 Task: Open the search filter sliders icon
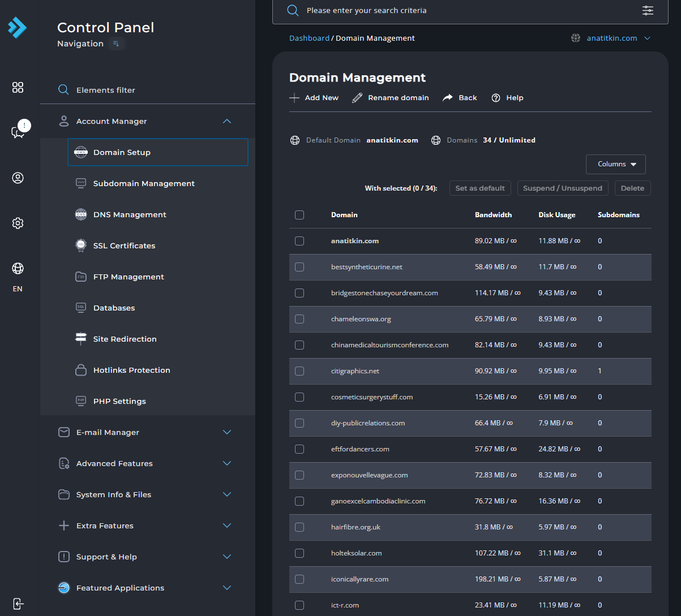pos(648,10)
